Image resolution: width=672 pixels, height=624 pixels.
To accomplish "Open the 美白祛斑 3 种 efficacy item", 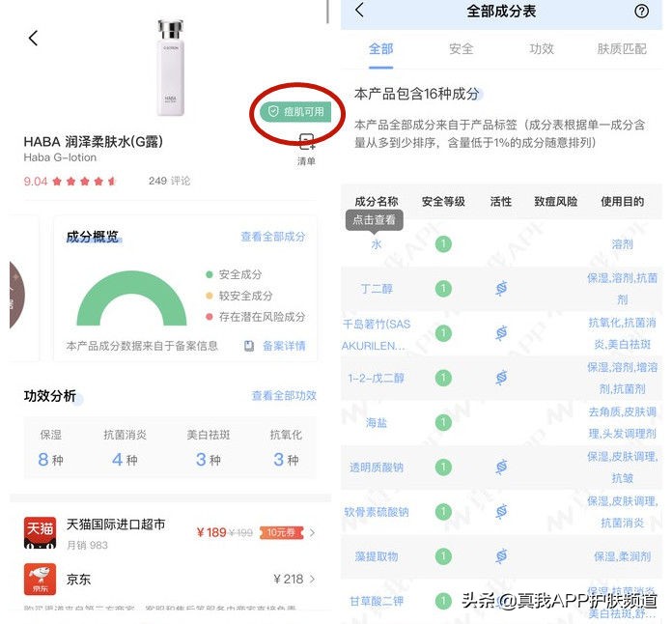I will [209, 447].
